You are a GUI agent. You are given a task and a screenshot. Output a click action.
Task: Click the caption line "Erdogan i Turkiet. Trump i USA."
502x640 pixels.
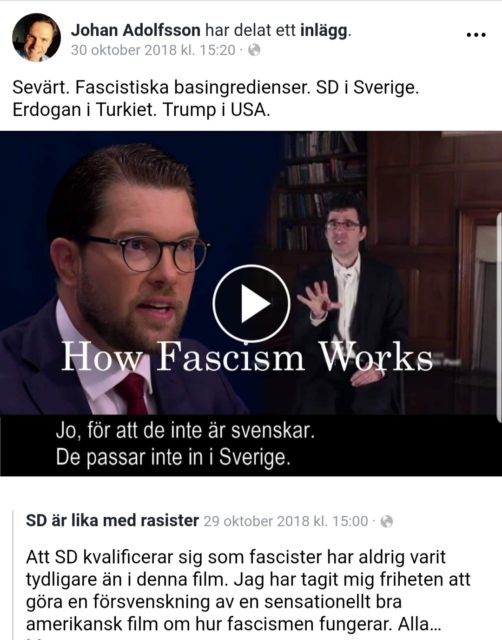point(141,110)
